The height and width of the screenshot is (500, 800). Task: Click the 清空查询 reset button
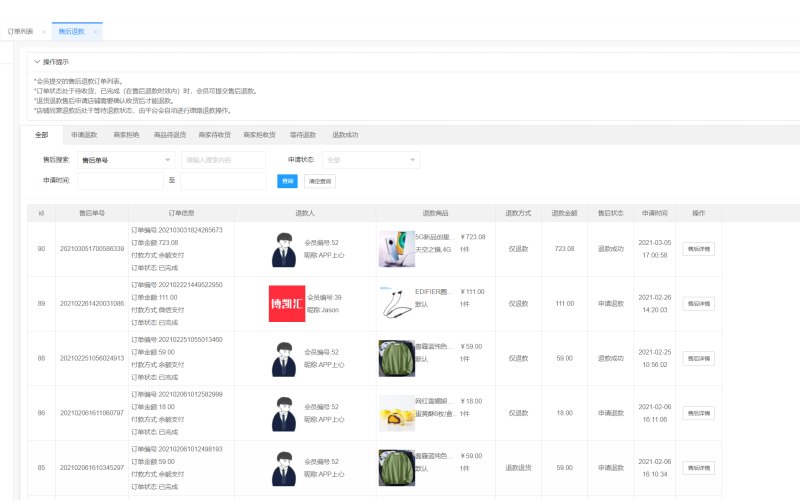point(320,181)
